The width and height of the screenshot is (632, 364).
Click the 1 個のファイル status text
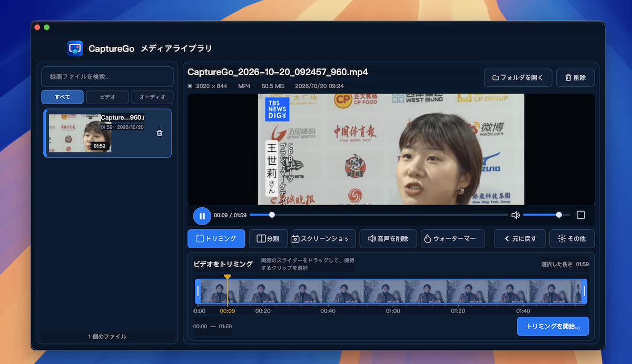107,336
